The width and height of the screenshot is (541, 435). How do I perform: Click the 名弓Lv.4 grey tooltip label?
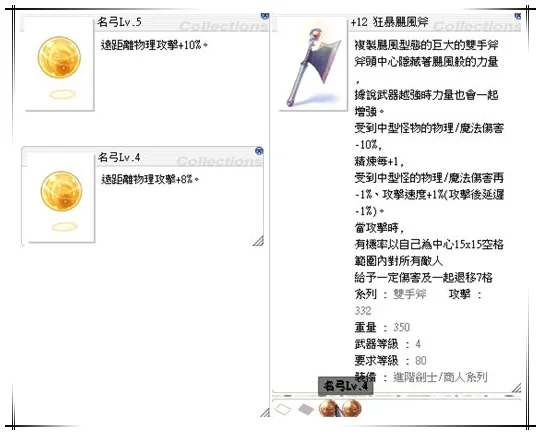(x=345, y=386)
